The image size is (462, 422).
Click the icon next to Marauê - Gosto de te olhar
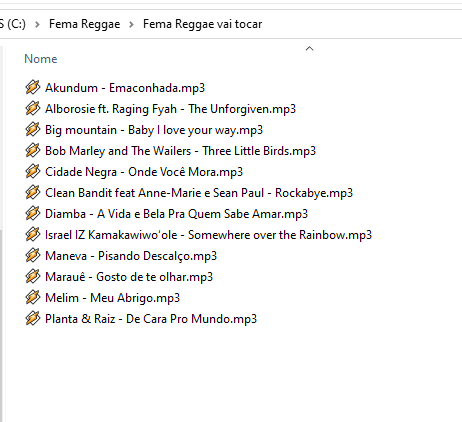click(x=32, y=277)
